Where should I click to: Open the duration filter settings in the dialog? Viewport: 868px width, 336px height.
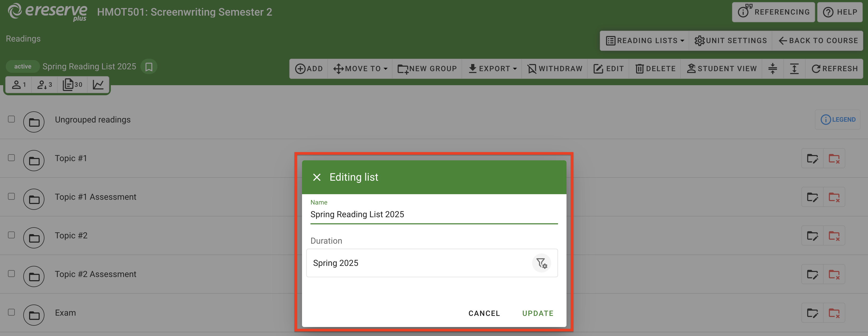click(541, 263)
